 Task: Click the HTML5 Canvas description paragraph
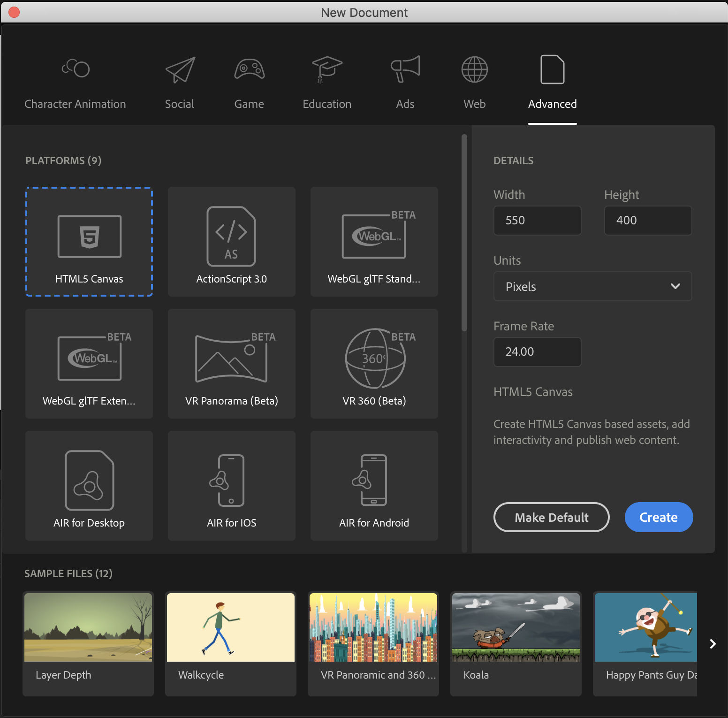tap(591, 432)
